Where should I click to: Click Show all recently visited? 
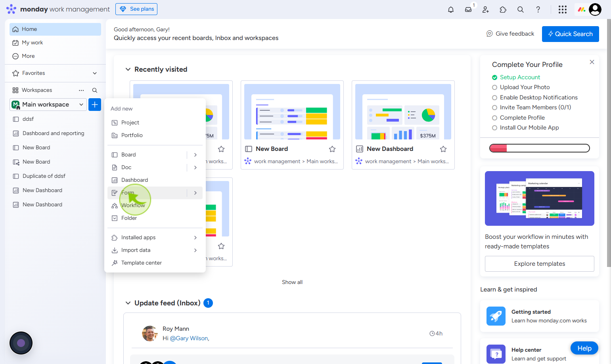(x=292, y=282)
